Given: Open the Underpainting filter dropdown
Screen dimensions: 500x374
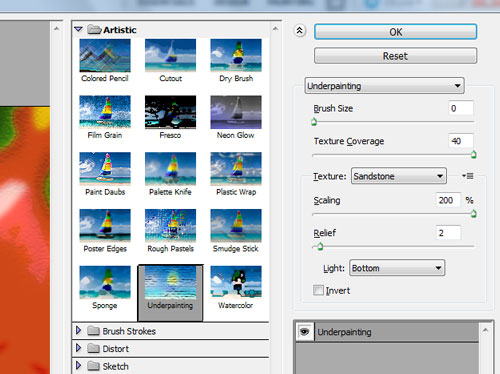Looking at the screenshot, I should (x=384, y=86).
